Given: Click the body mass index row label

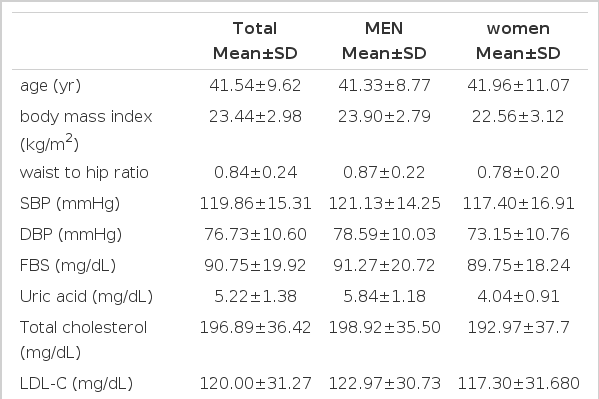Looking at the screenshot, I should [x=86, y=130].
